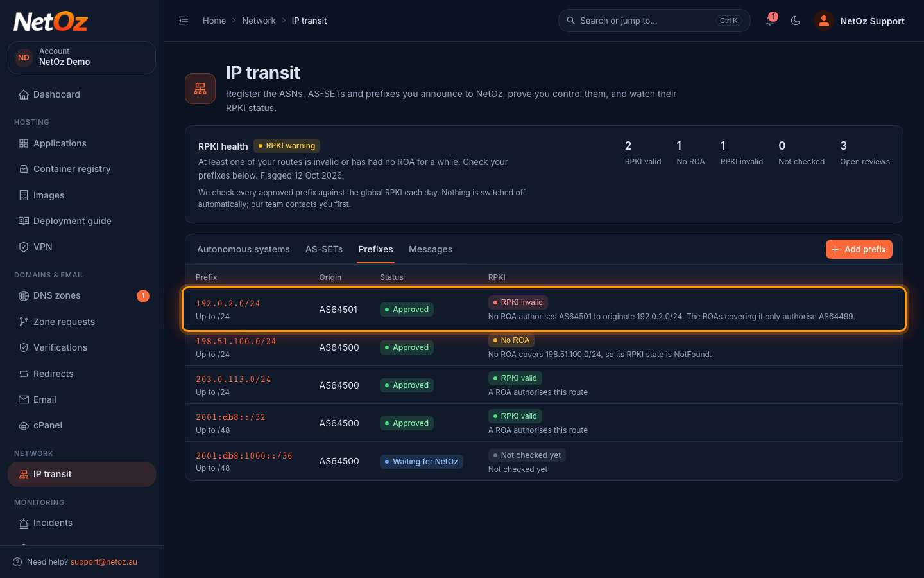
Task: Select prefix 198.51.100.0/24
Action: [x=236, y=342]
